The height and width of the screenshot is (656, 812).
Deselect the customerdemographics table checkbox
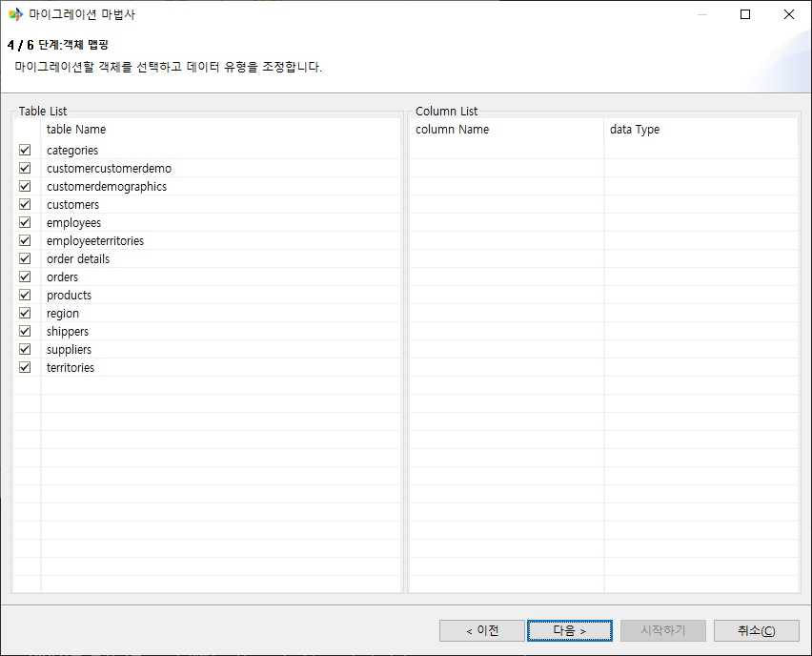pyautogui.click(x=25, y=186)
